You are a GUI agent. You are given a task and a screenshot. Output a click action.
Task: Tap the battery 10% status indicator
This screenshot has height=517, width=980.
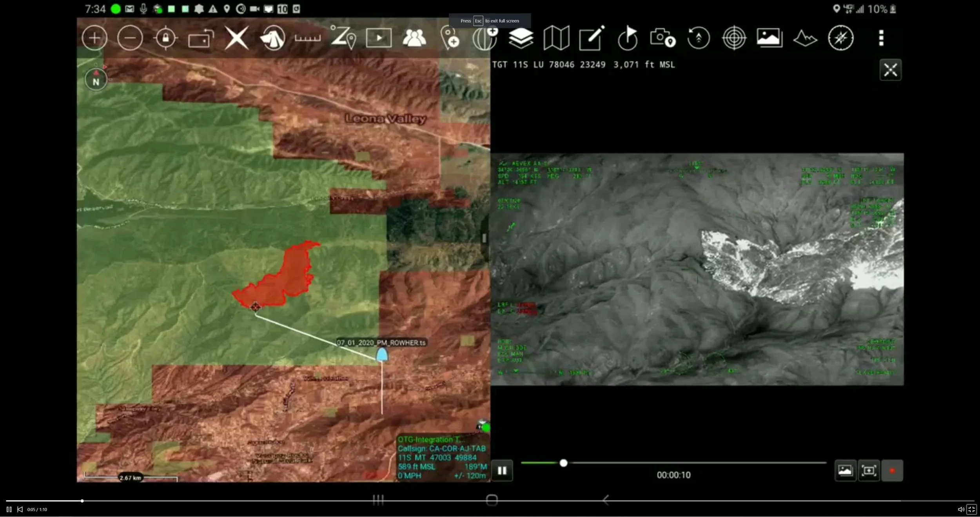882,9
